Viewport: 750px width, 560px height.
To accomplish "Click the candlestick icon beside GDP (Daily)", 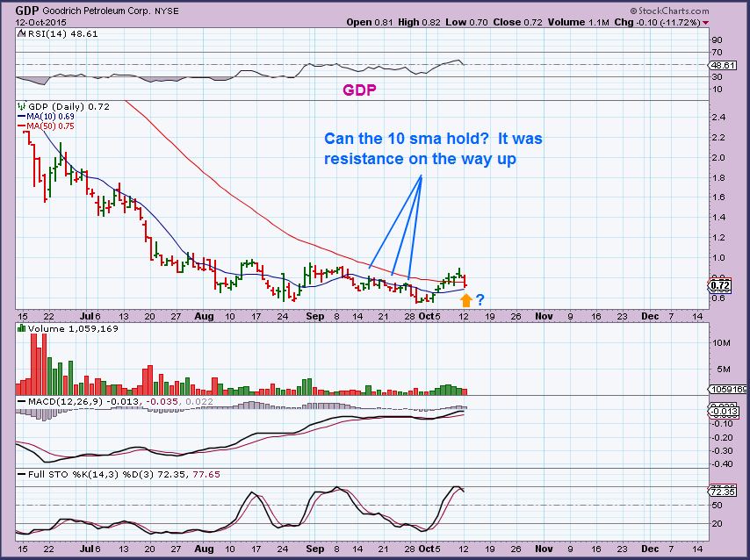I will [22, 106].
